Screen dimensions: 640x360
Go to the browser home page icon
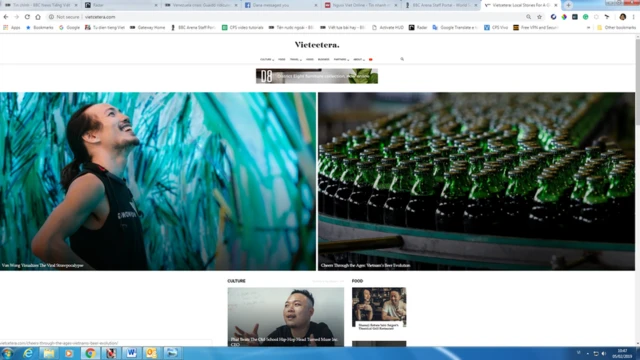[38, 17]
